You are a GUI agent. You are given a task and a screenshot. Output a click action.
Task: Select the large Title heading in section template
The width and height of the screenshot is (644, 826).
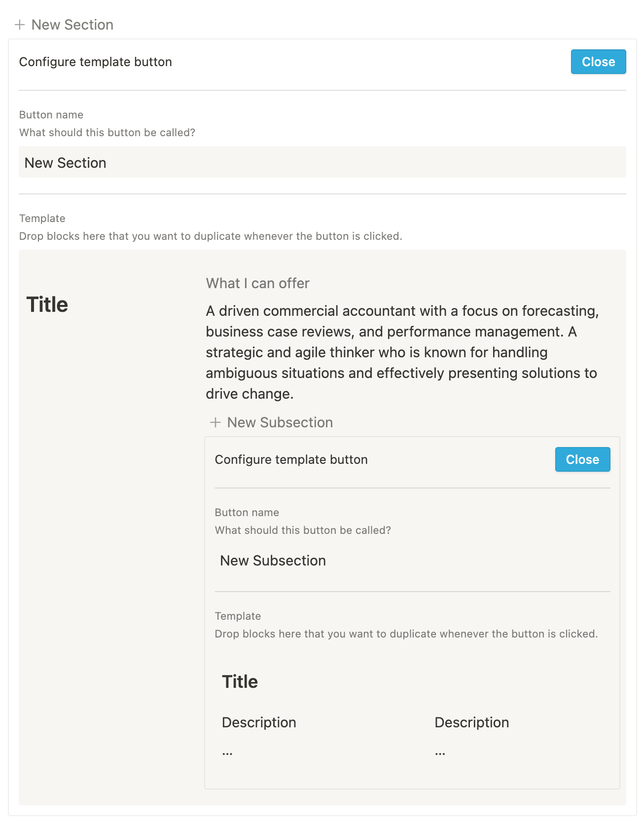tap(47, 304)
